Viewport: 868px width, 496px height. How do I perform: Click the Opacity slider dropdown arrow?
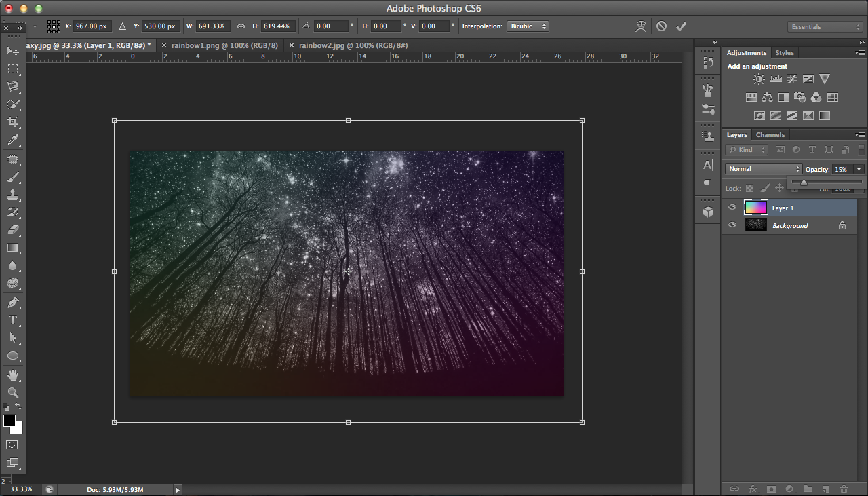(859, 169)
